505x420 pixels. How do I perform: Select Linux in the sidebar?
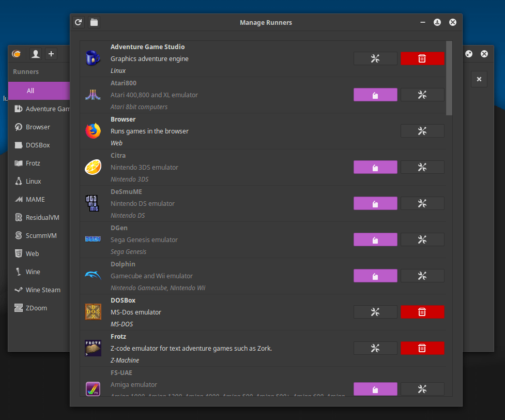click(x=39, y=181)
